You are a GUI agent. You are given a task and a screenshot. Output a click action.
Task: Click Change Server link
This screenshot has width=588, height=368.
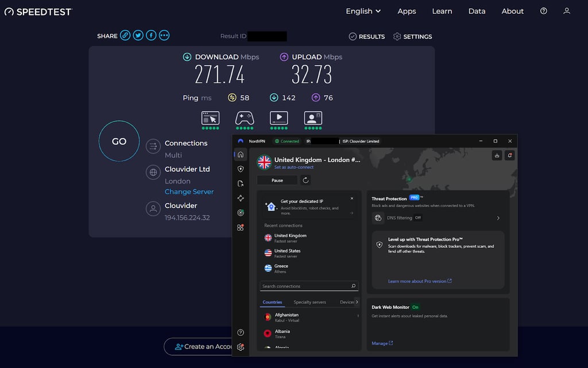[x=189, y=191]
